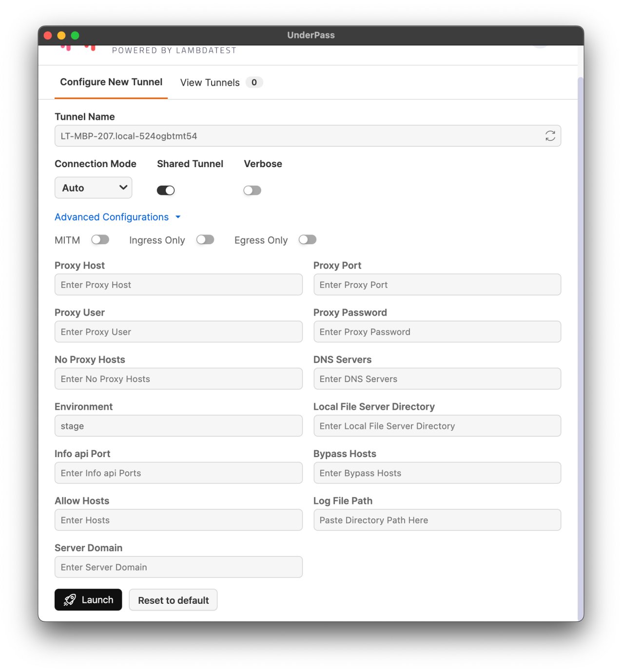This screenshot has height=672, width=622.
Task: Select the Configure New Tunnel tab
Action: (x=111, y=82)
